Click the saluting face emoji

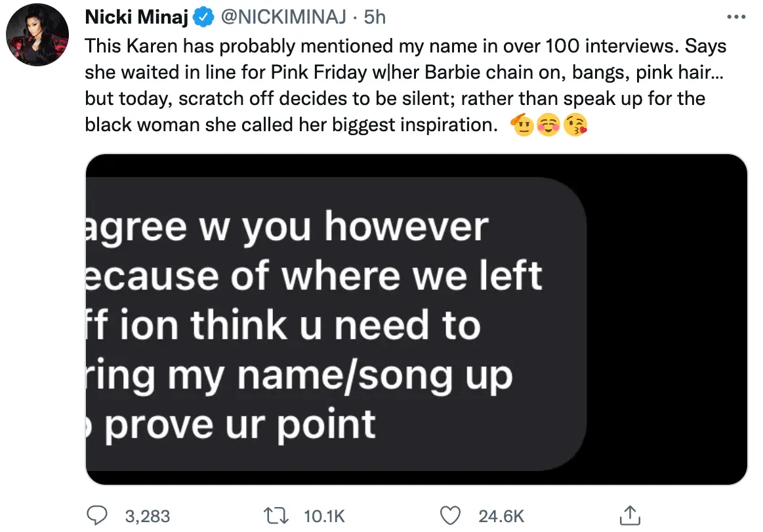(523, 125)
